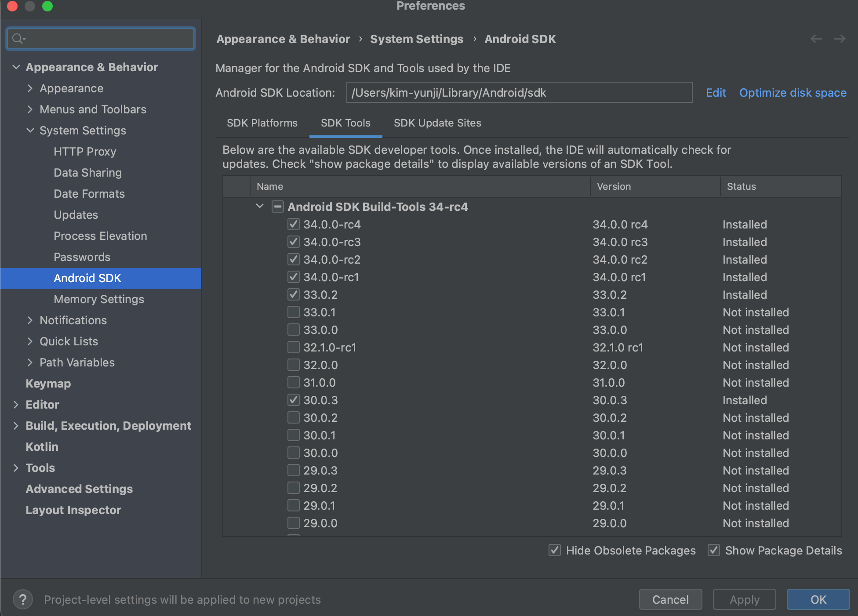Close the Preferences window
The width and height of the screenshot is (858, 616).
click(x=12, y=6)
